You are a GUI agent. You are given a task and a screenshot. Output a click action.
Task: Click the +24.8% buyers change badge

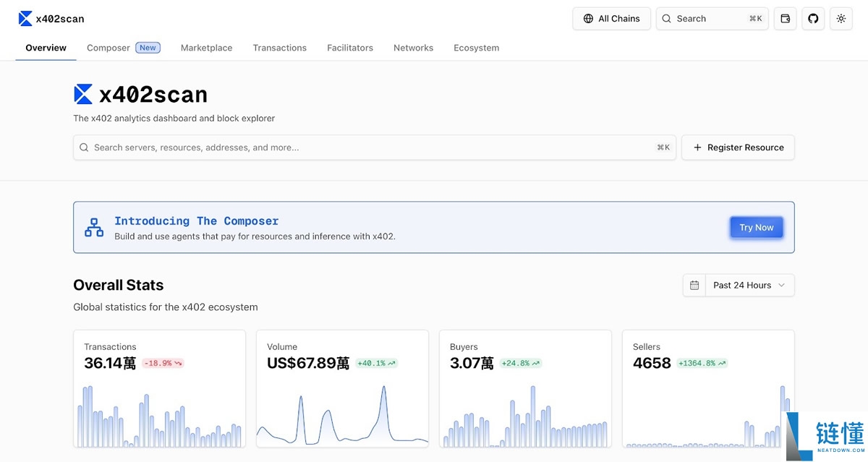point(520,363)
